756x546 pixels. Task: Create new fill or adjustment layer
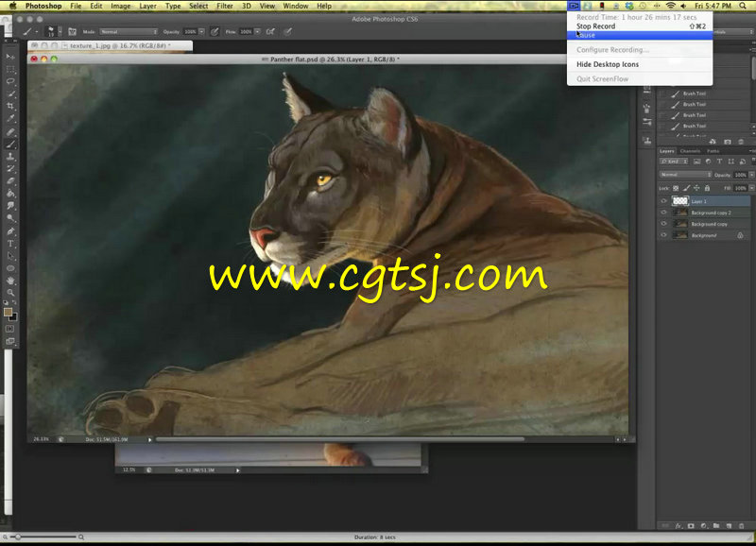pyautogui.click(x=703, y=526)
